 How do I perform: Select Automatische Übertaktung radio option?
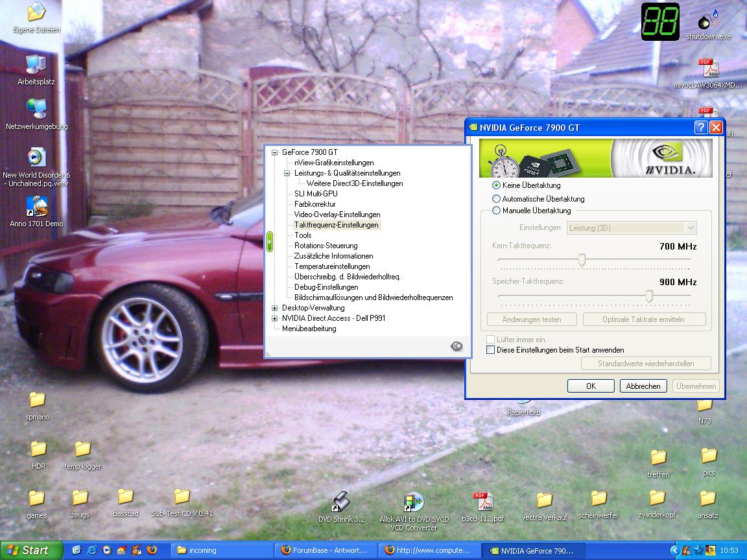point(496,198)
